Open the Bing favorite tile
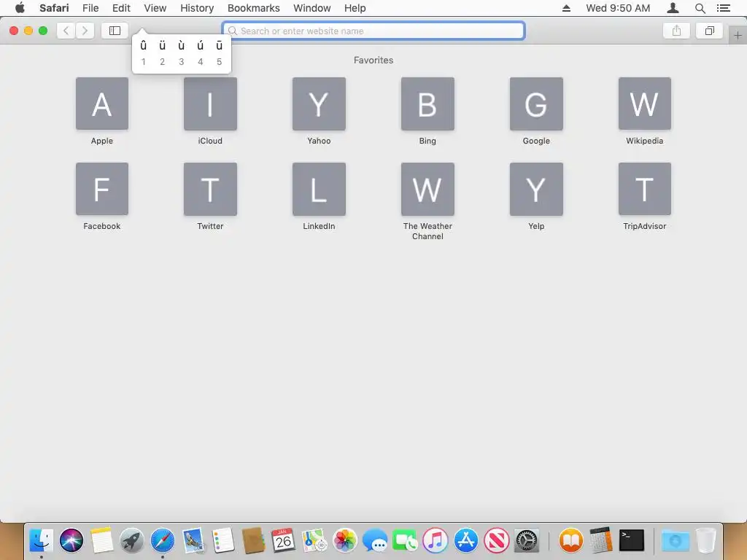This screenshot has height=560, width=747. pyautogui.click(x=427, y=104)
